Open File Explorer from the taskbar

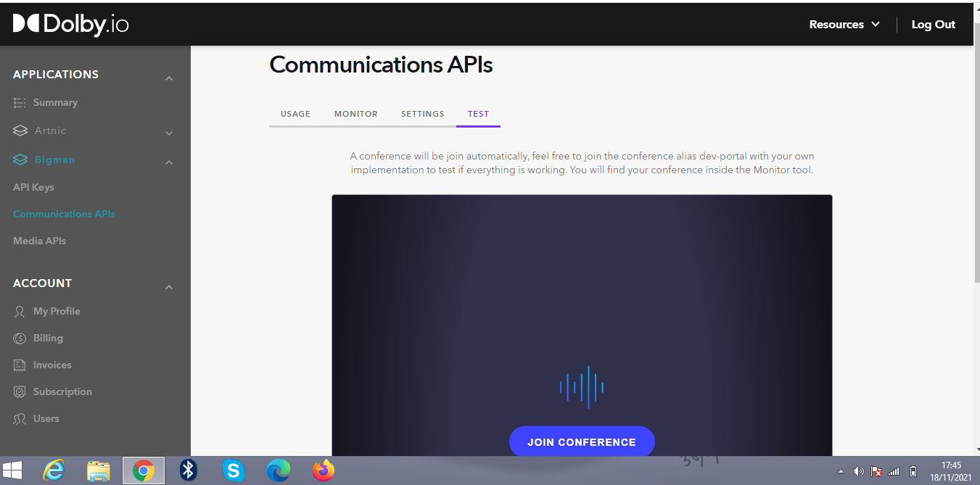[x=98, y=471]
